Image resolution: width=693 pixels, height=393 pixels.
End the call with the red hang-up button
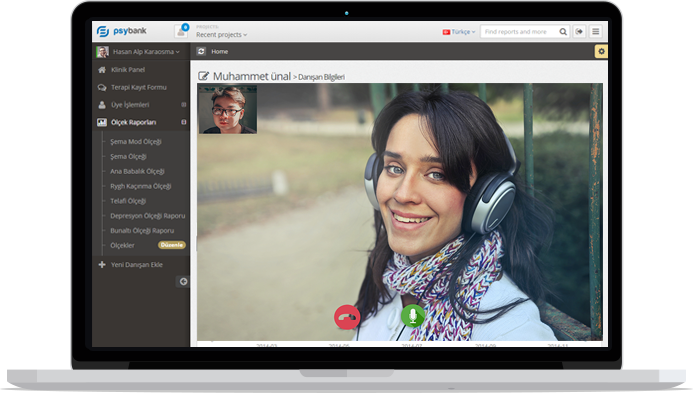pos(347,317)
